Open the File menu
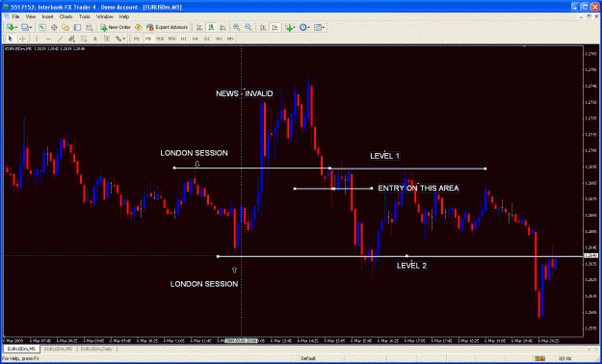The width and height of the screenshot is (602, 364). [x=15, y=17]
